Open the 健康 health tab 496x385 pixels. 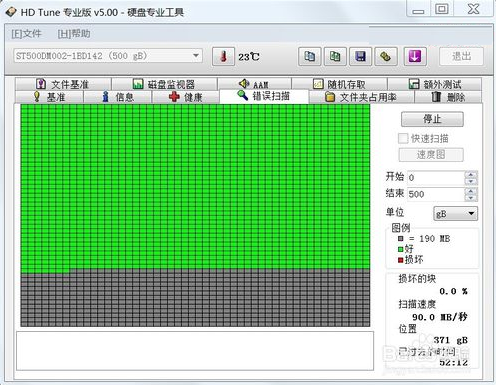pyautogui.click(x=185, y=97)
